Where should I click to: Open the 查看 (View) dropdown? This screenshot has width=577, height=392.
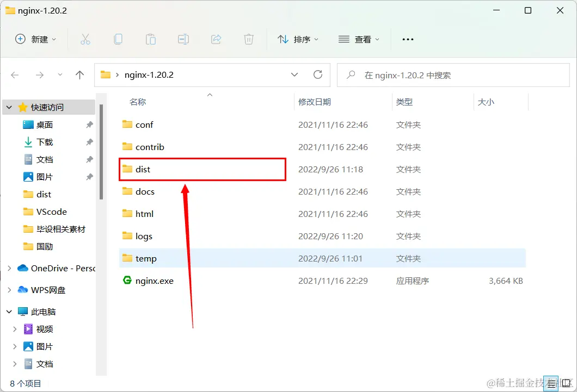359,39
